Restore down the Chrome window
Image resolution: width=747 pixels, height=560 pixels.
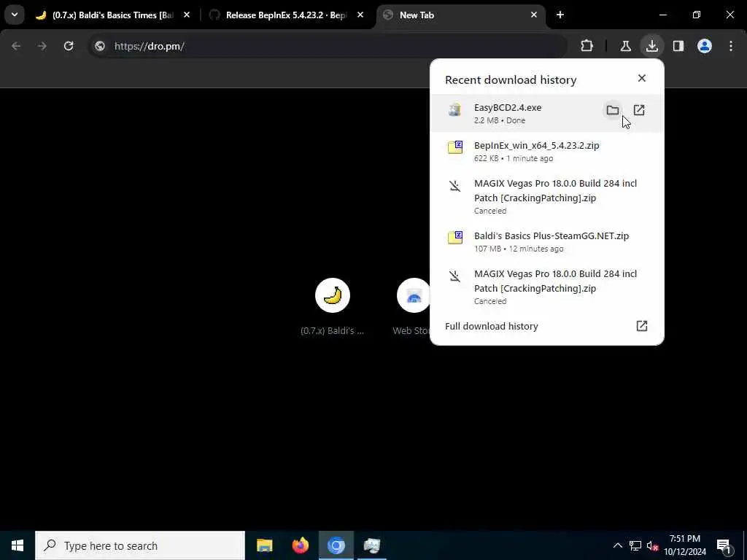[697, 15]
